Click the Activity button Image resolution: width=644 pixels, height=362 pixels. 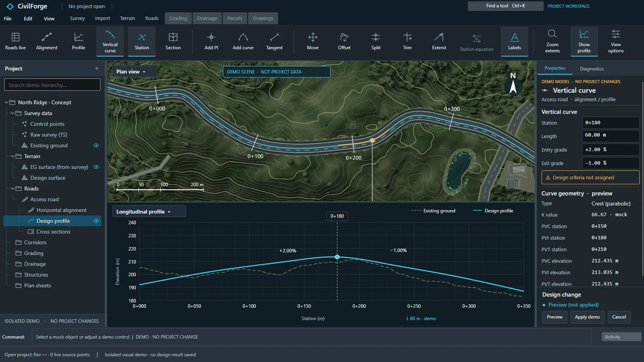[621, 337]
